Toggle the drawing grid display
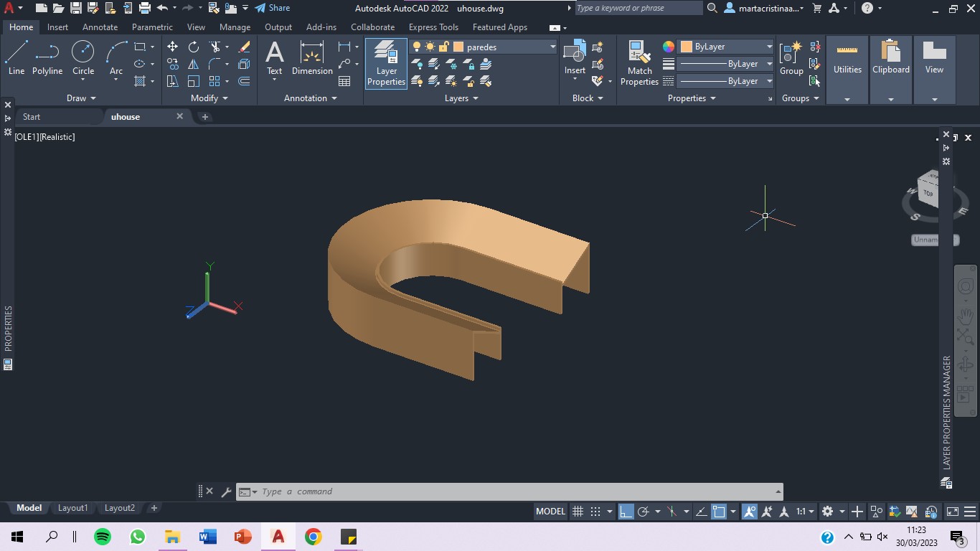The image size is (980, 551). click(x=578, y=512)
